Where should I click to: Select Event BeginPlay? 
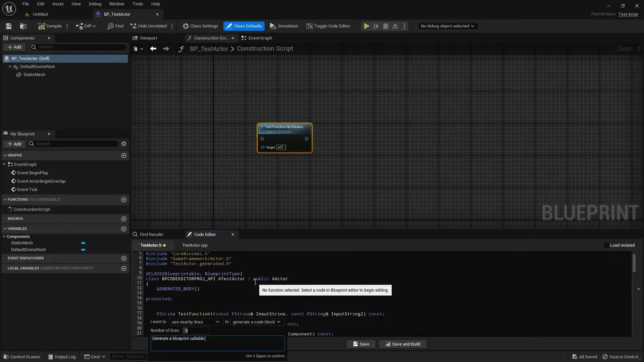[x=33, y=173]
